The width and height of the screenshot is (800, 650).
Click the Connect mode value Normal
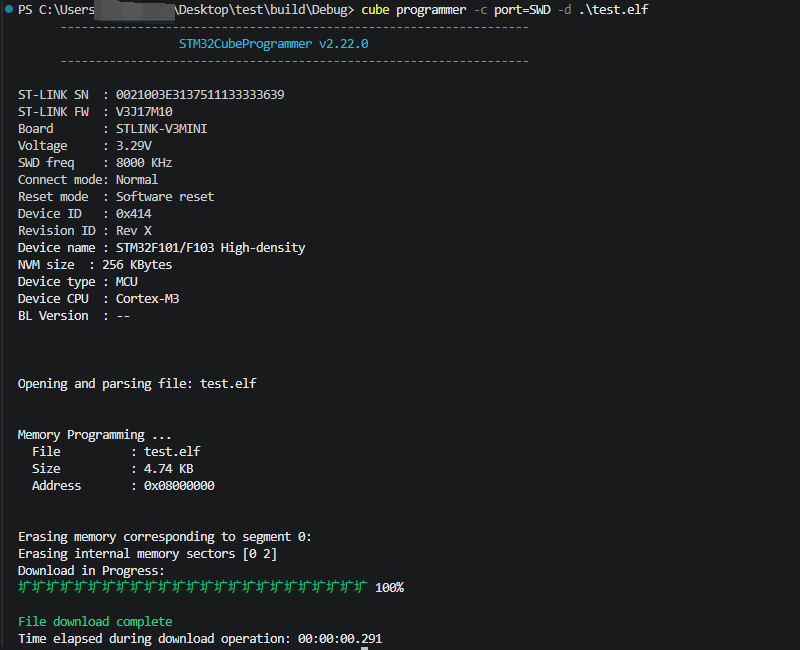click(x=137, y=180)
